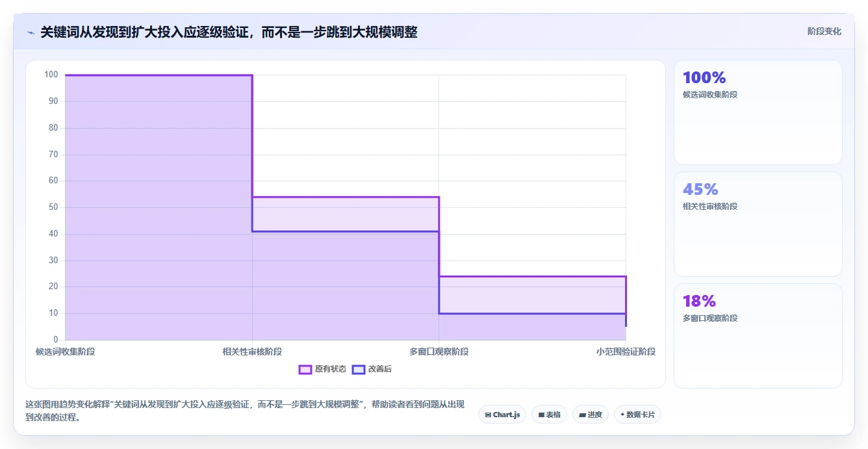The image size is (868, 449).
Task: Click the y-axis value 100
Action: click(51, 75)
